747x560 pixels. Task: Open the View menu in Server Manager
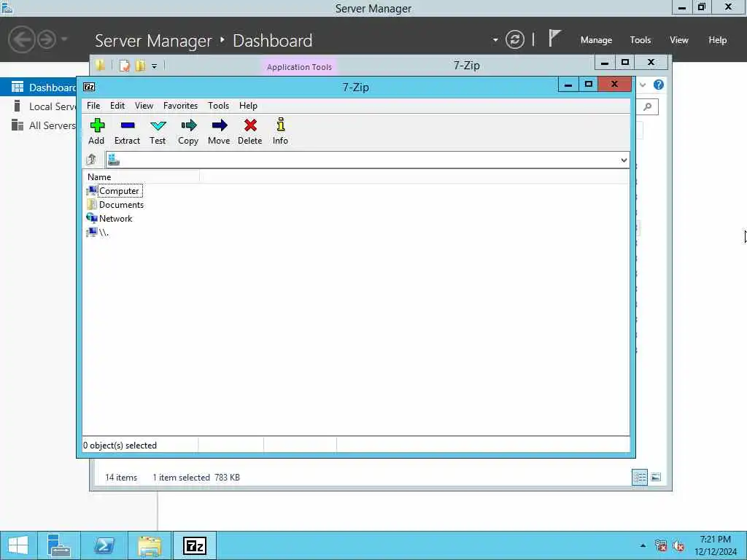[x=679, y=40]
